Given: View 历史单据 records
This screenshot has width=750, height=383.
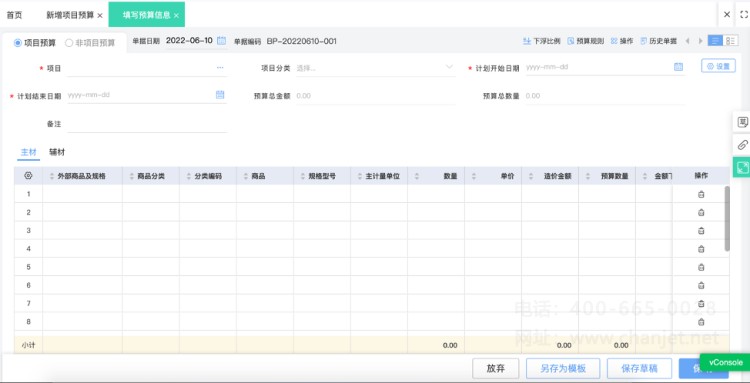Looking at the screenshot, I should point(659,41).
